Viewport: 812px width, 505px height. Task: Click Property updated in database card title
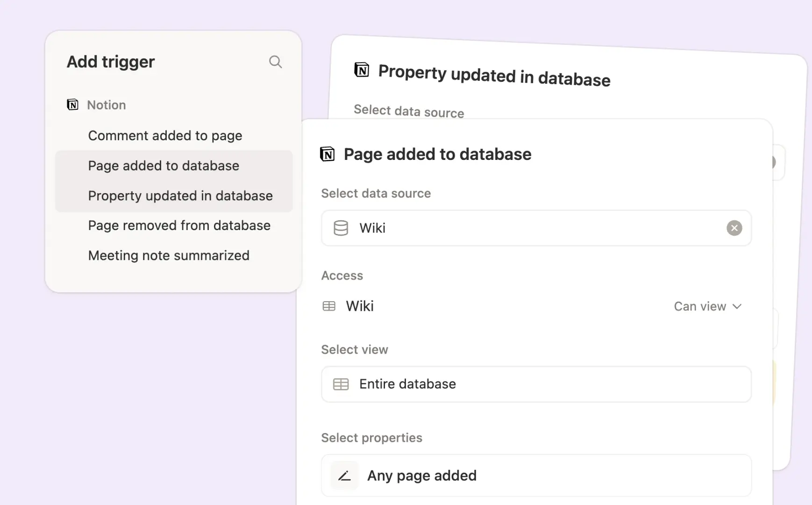494,75
